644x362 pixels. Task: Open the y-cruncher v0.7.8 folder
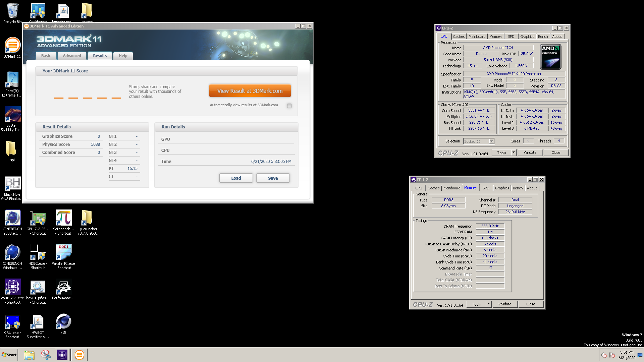(x=88, y=223)
